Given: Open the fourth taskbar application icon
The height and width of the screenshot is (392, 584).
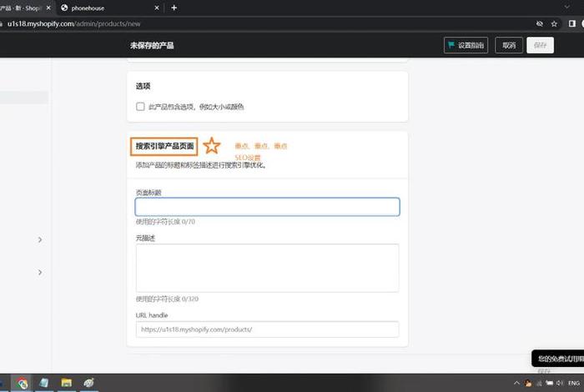Looking at the screenshot, I should 88,383.
